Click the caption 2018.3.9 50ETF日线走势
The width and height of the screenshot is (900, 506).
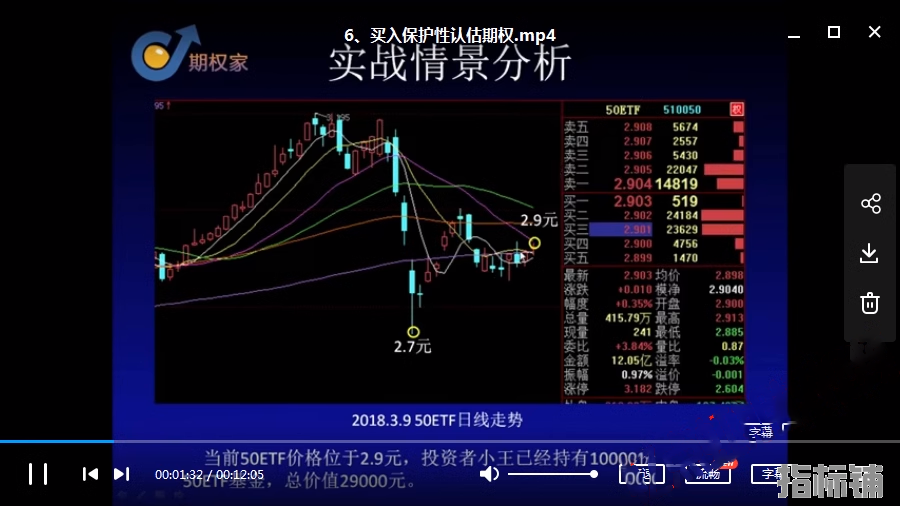tap(437, 420)
